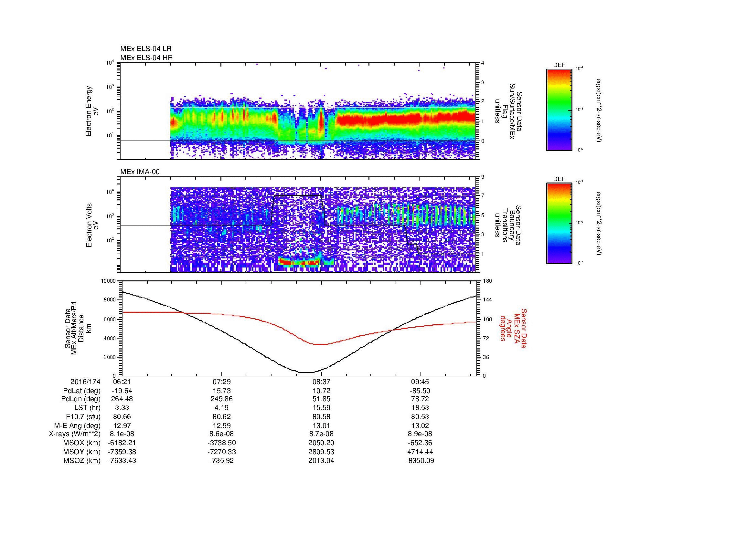This screenshot has height=534, width=756.
Task: Click the '09:45' time tick label
Action: pyautogui.click(x=420, y=382)
